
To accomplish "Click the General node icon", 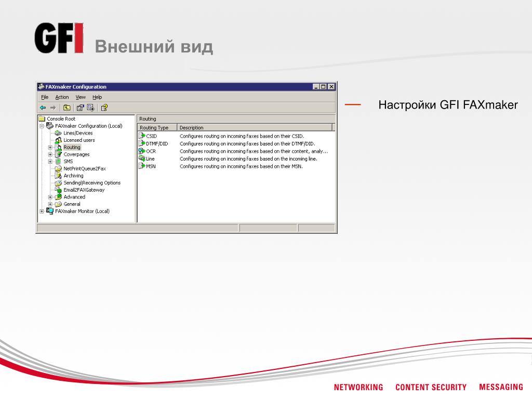I will (58, 204).
